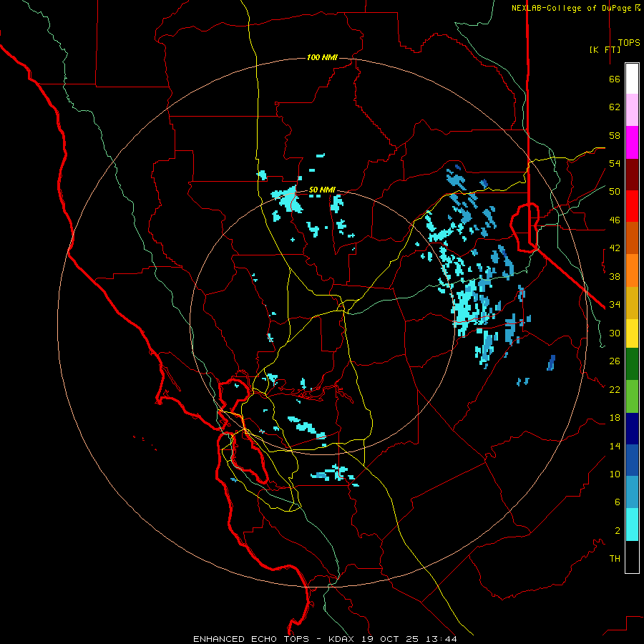Click the legend value 66
The image size is (644, 644).
615,79
